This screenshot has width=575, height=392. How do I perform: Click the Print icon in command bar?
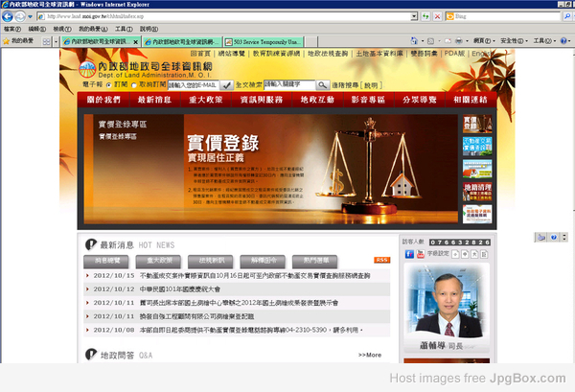coord(459,41)
